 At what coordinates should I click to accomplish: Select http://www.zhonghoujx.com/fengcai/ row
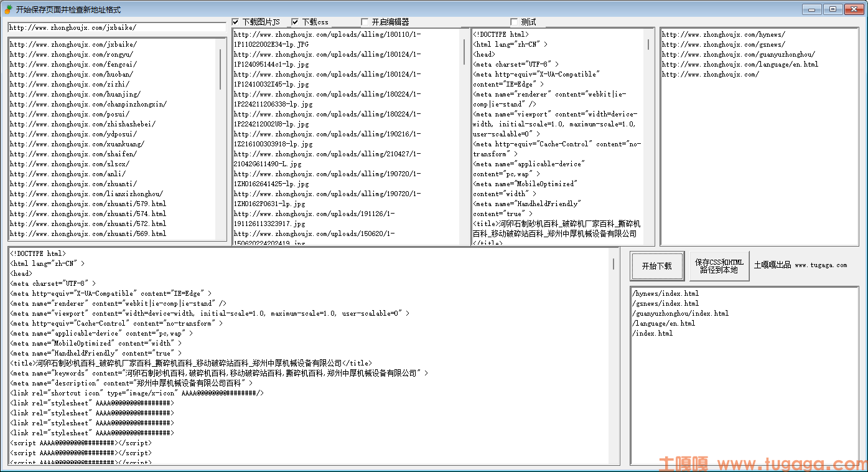pos(73,64)
